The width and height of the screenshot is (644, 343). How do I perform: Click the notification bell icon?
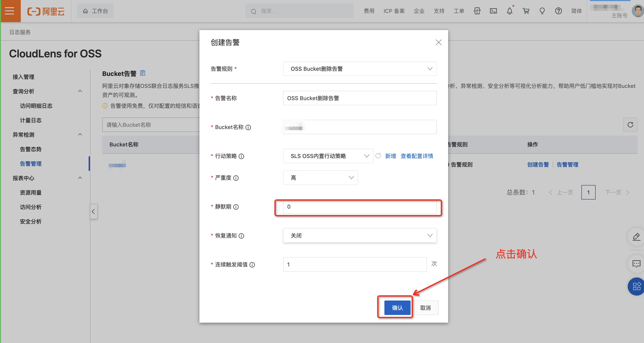(x=509, y=11)
